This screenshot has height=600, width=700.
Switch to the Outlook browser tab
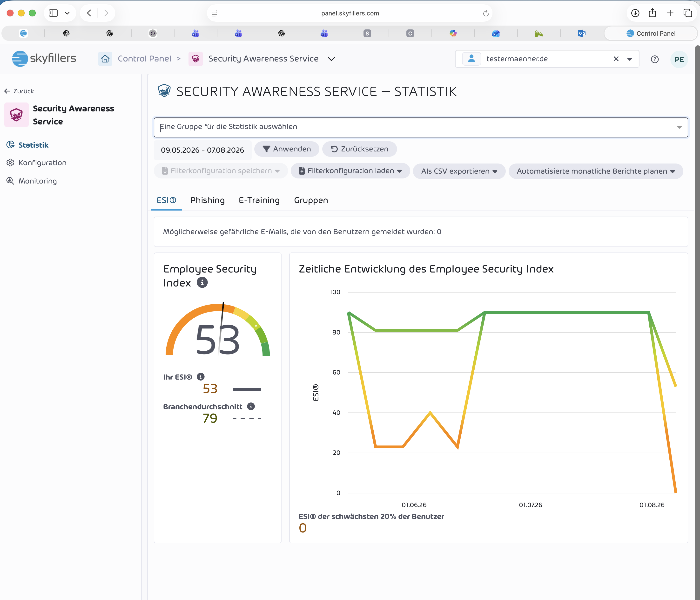coord(581,33)
